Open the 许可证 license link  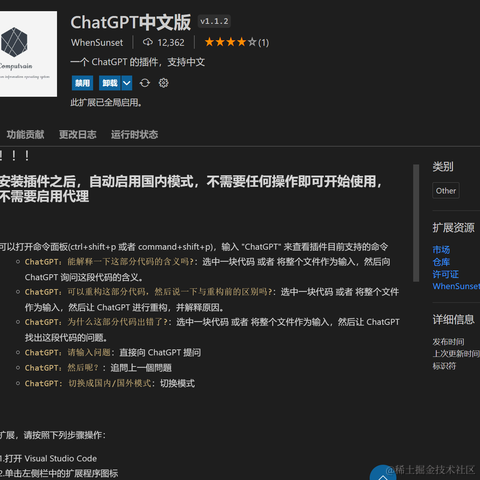[445, 274]
